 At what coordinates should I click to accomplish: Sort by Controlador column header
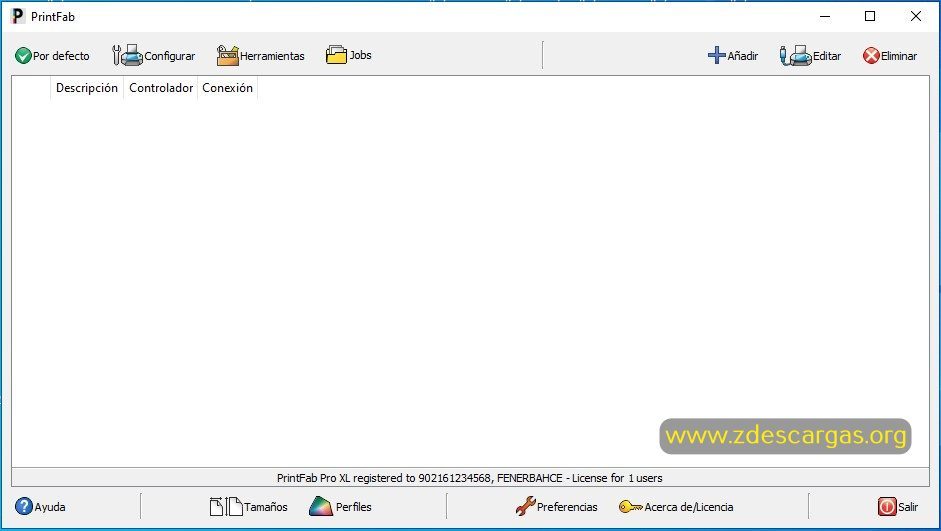tap(161, 88)
